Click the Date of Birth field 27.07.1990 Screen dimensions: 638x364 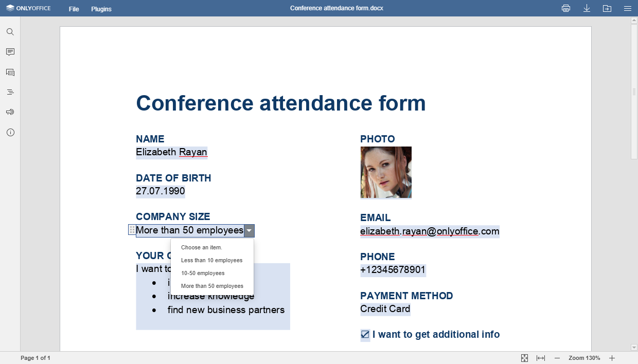[x=161, y=191]
